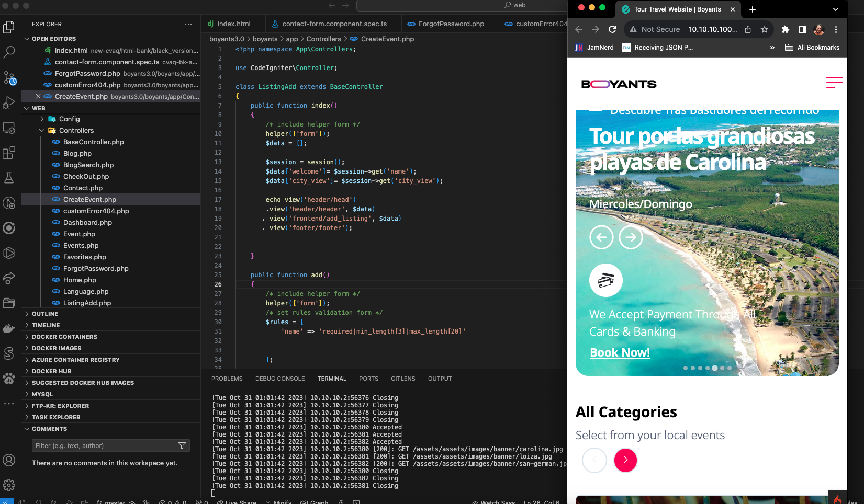Open browser side panel toggle
864x504 pixels.
pyautogui.click(x=802, y=29)
